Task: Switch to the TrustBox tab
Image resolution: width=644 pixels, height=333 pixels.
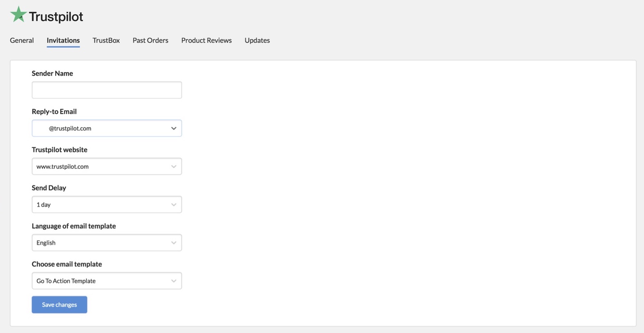Action: (x=106, y=40)
